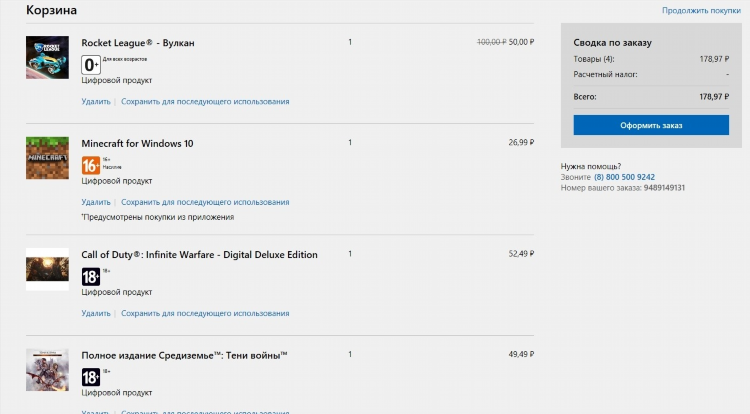Click the Оформить заказ button
Image resolution: width=750 pixels, height=414 pixels.
coord(651,125)
